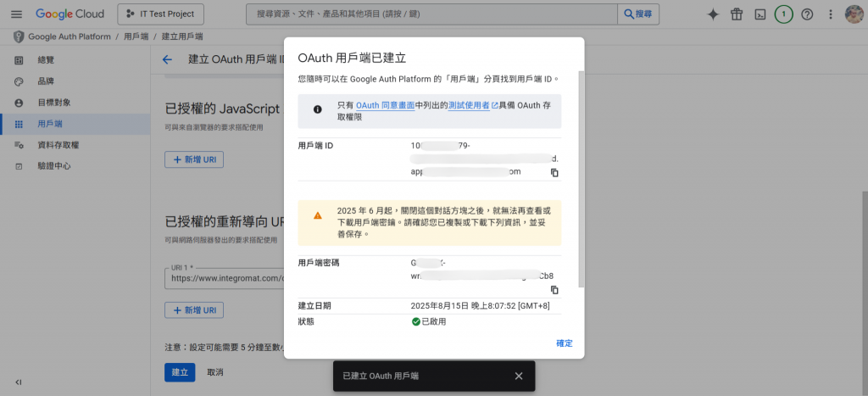Add a JavaScript origin with 新增 URI
Image resolution: width=868 pixels, height=396 pixels.
(x=194, y=159)
